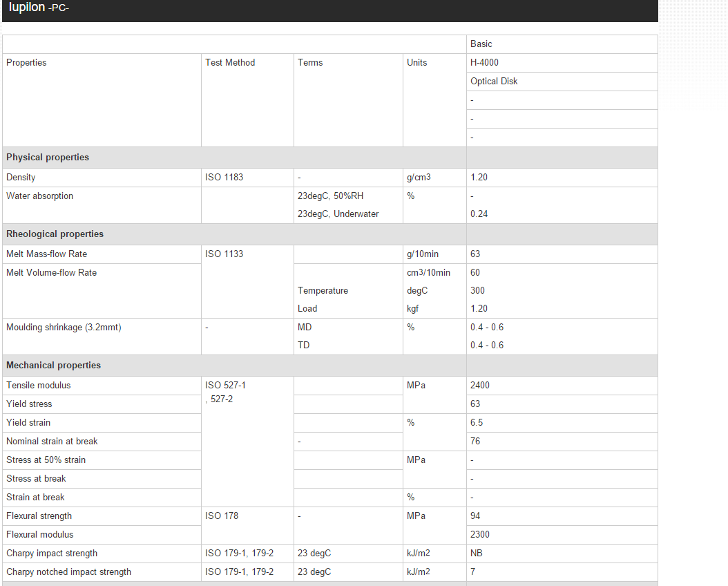Click the Stress at 50% strain label

click(x=46, y=460)
